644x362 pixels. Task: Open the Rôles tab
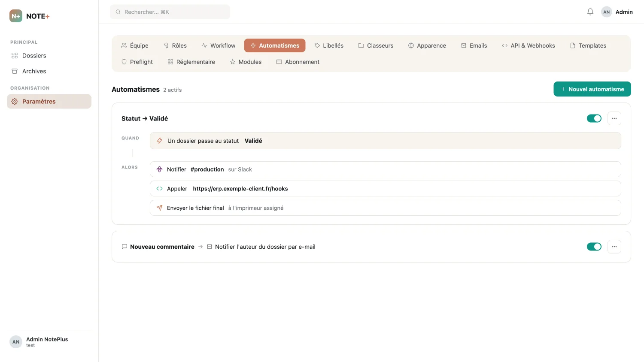pos(175,45)
